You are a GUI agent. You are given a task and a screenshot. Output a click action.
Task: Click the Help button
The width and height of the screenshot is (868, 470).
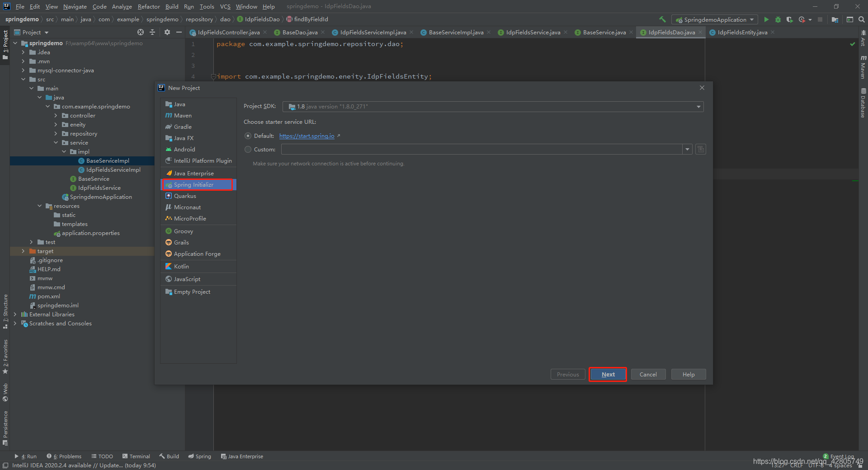[688, 374]
